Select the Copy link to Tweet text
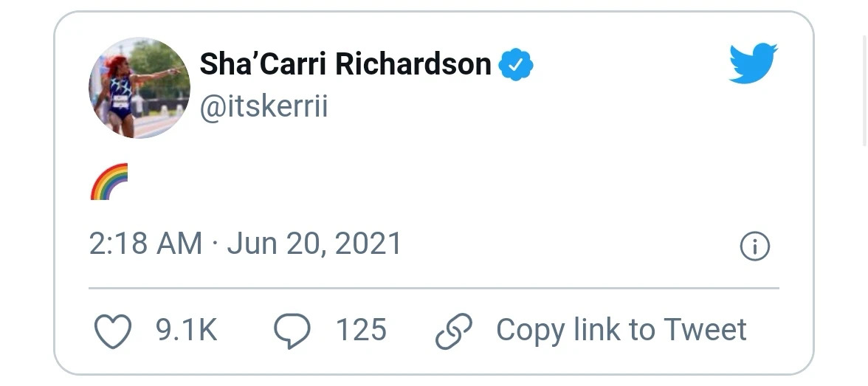This screenshot has width=868, height=386. (x=621, y=330)
